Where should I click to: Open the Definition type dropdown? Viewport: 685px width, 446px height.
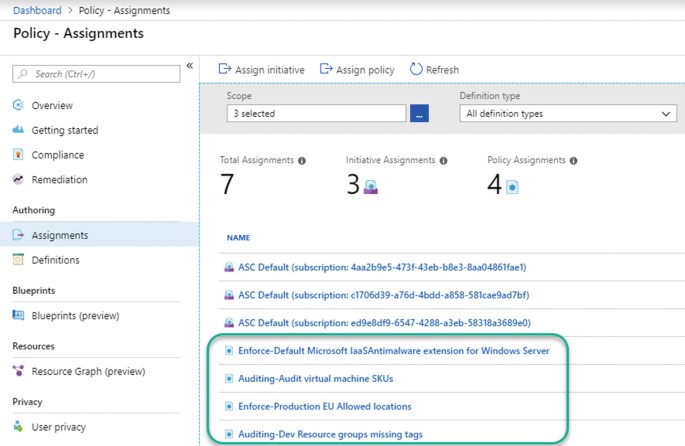tap(570, 114)
